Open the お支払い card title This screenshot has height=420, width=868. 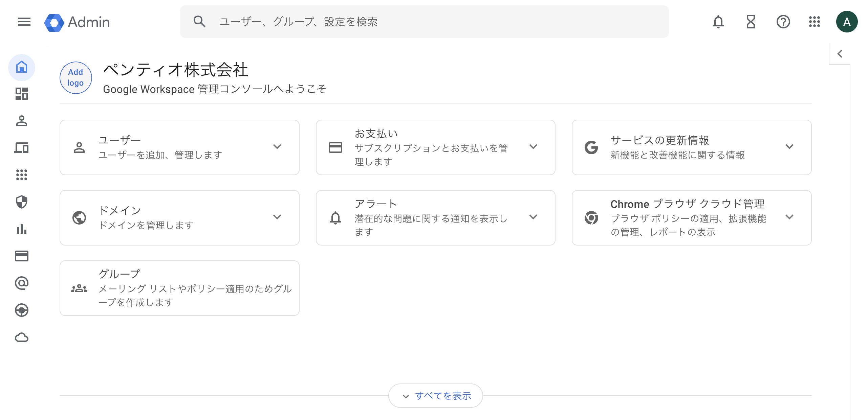click(x=376, y=134)
